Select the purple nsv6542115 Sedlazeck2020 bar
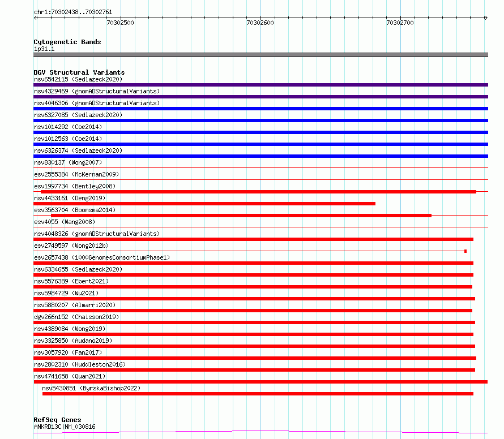This screenshot has height=439, width=504. click(x=260, y=85)
